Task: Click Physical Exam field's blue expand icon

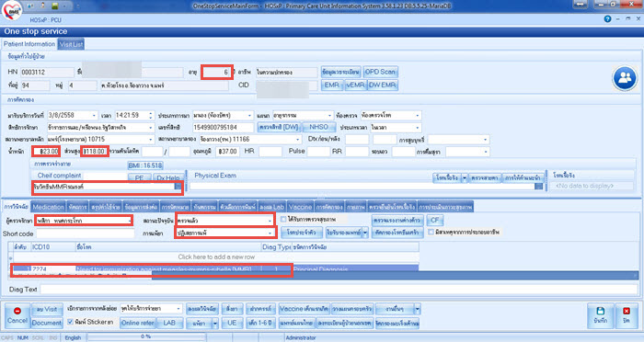Action: click(538, 187)
